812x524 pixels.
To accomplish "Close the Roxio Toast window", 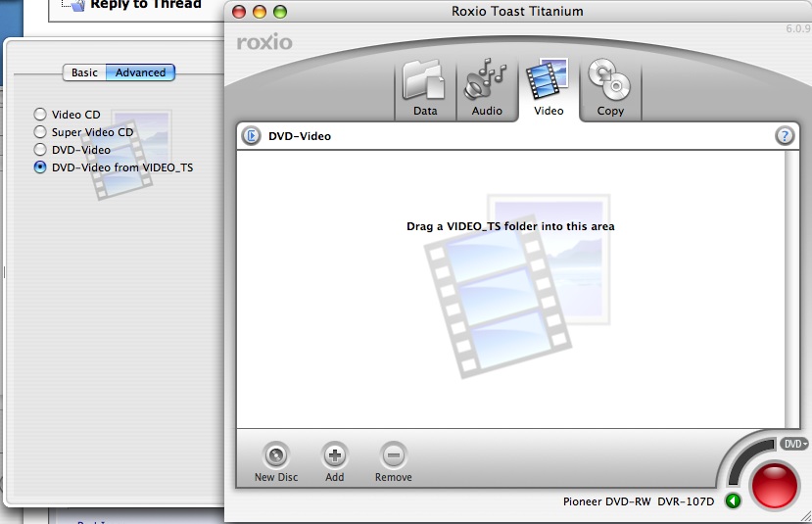I will click(239, 12).
